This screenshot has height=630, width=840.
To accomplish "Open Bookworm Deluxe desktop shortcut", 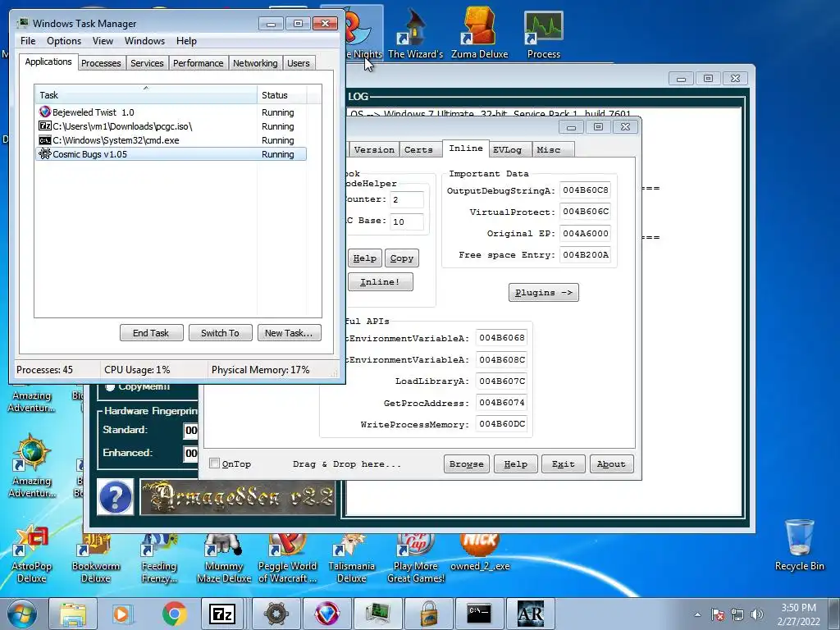I will pos(96,557).
